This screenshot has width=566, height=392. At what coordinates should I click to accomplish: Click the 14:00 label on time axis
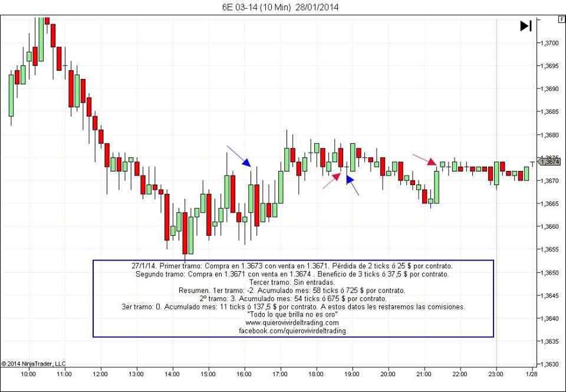(x=172, y=374)
